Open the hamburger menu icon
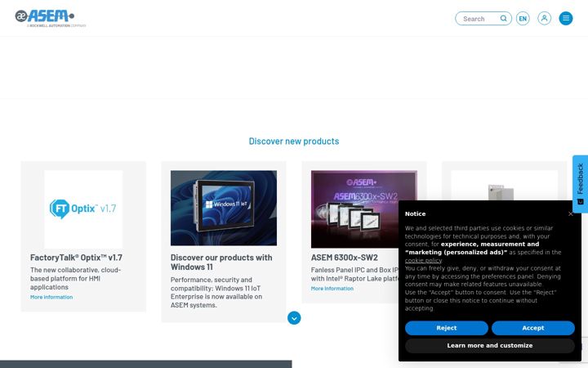 coord(566,18)
